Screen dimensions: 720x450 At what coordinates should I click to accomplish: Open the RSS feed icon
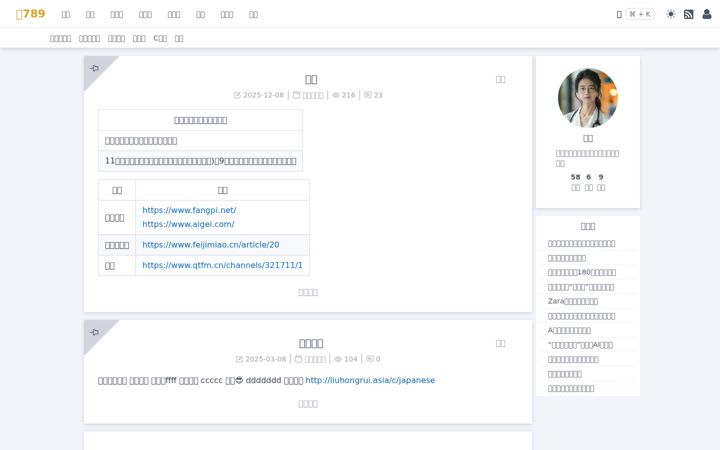688,14
